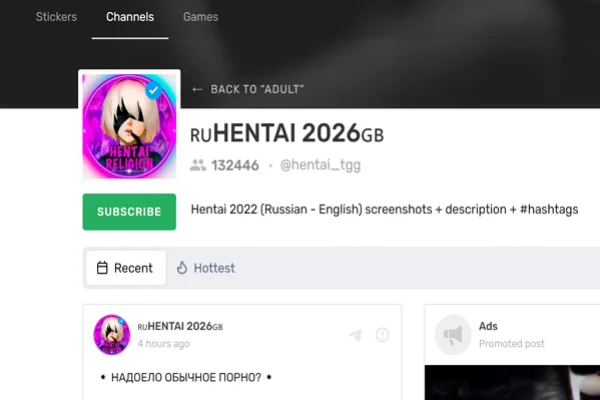
Task: Click the subscribers count icon
Action: [x=198, y=165]
